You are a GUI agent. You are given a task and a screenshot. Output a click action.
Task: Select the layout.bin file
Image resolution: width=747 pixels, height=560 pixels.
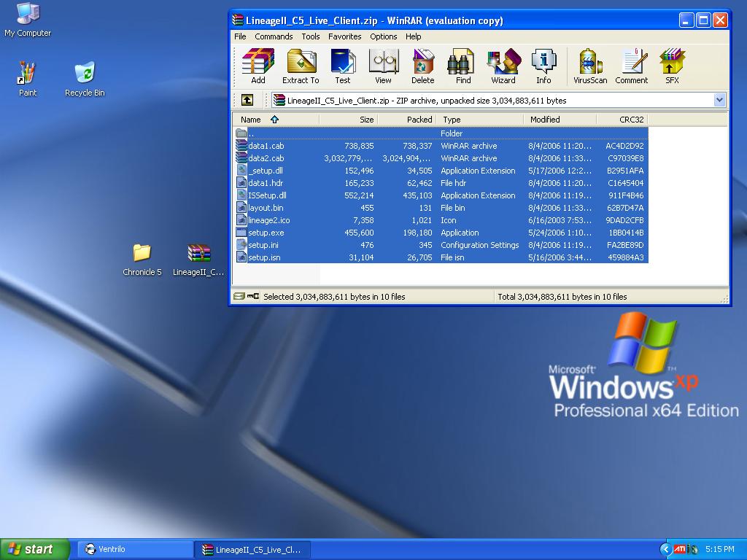coord(441,208)
